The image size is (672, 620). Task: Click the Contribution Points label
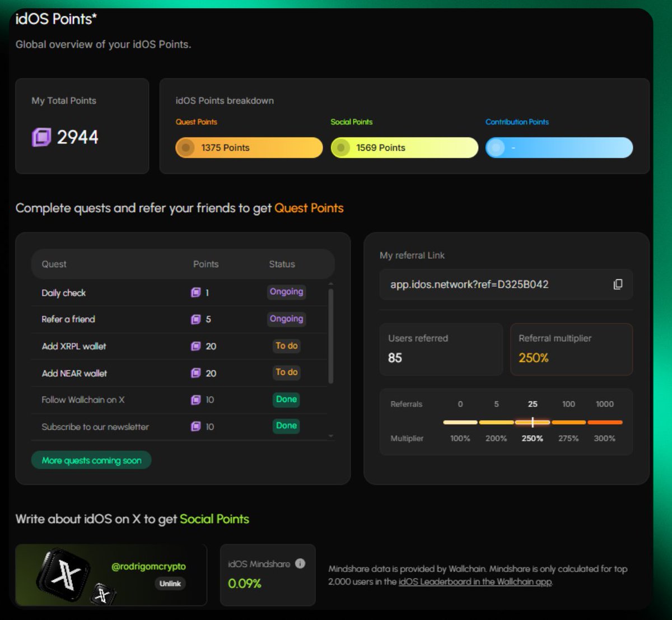click(517, 122)
